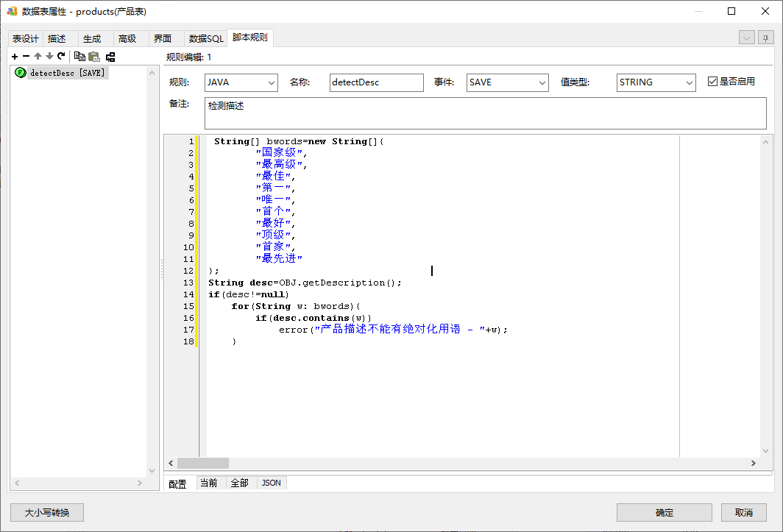Viewport: 783px width, 532px height.
Task: Click the minus icon to remove rule
Action: coord(26,57)
